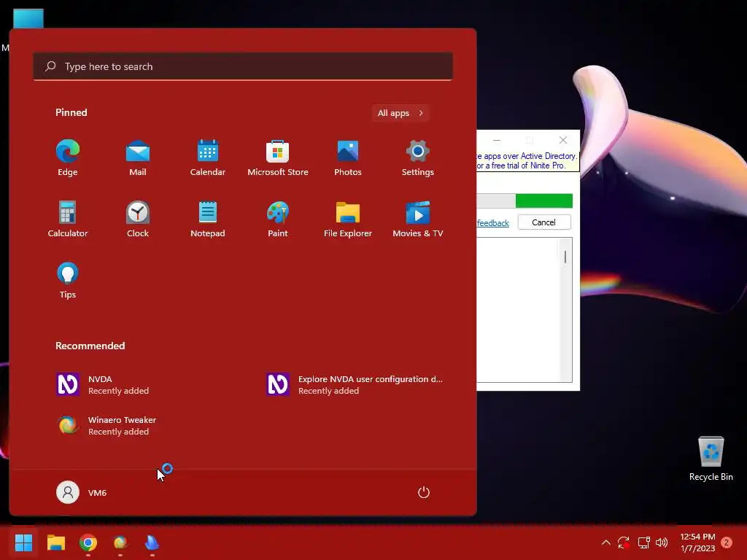Viewport: 747px width, 560px height.
Task: Open the power options button
Action: pyautogui.click(x=424, y=492)
